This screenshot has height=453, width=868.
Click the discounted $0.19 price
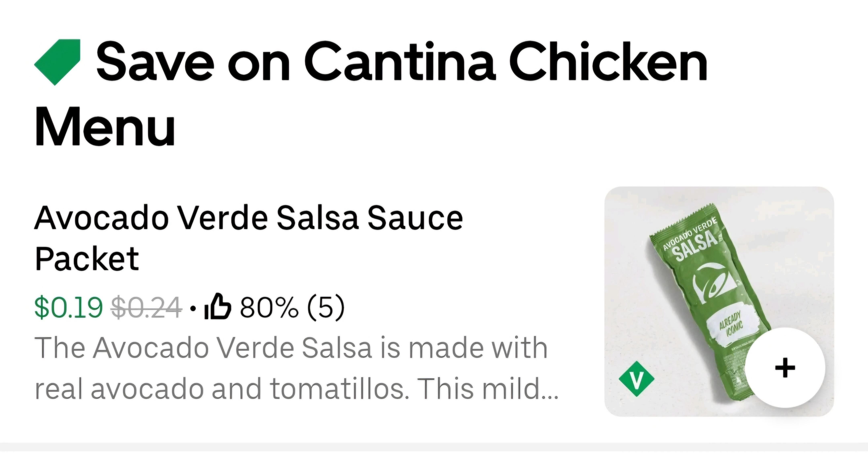tap(68, 307)
